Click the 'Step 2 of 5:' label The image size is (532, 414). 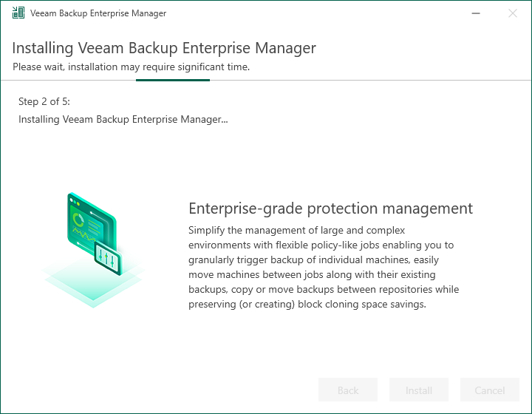[44, 101]
